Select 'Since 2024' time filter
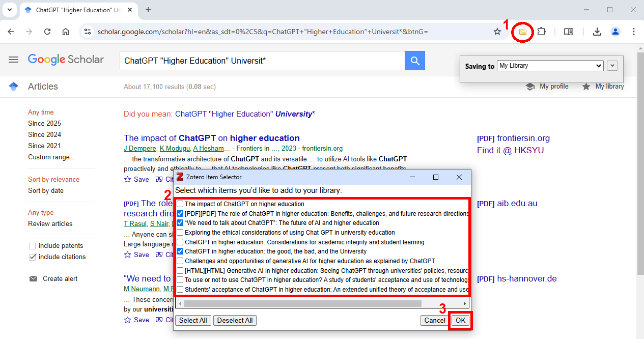 [x=44, y=134]
